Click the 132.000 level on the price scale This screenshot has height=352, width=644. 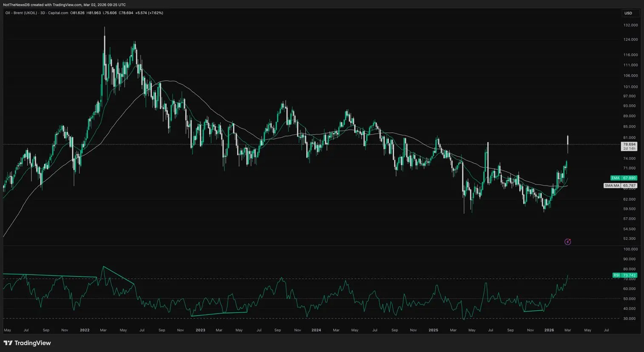[630, 25]
